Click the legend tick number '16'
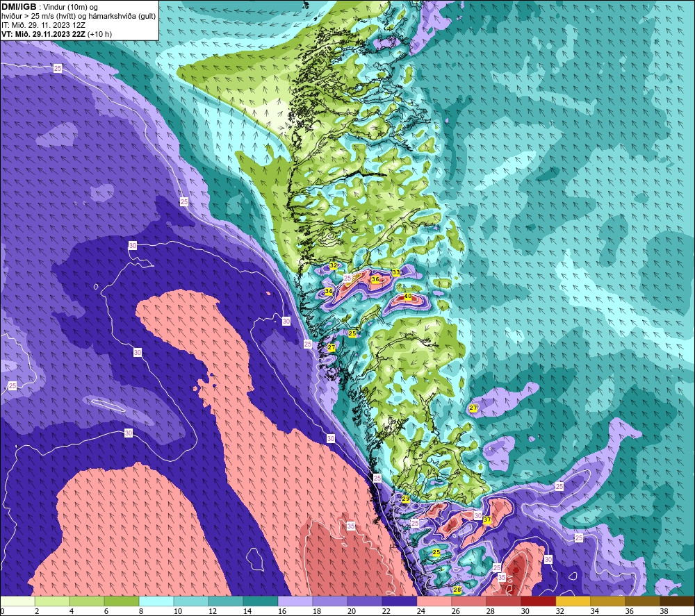695x616 pixels. [282, 611]
